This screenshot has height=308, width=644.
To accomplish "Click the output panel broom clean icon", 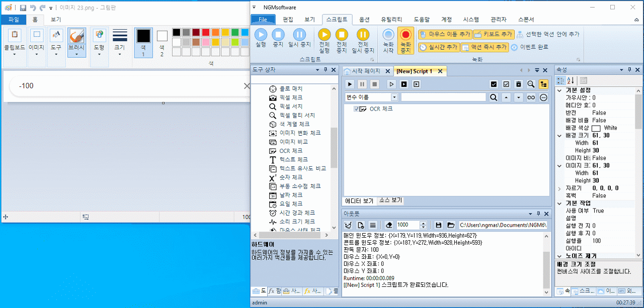I will (349, 225).
